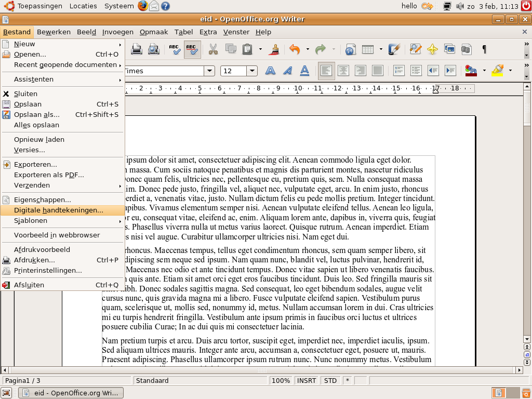The height and width of the screenshot is (399, 532).
Task: Set paragraph alignment to Justified
Action: click(x=378, y=71)
